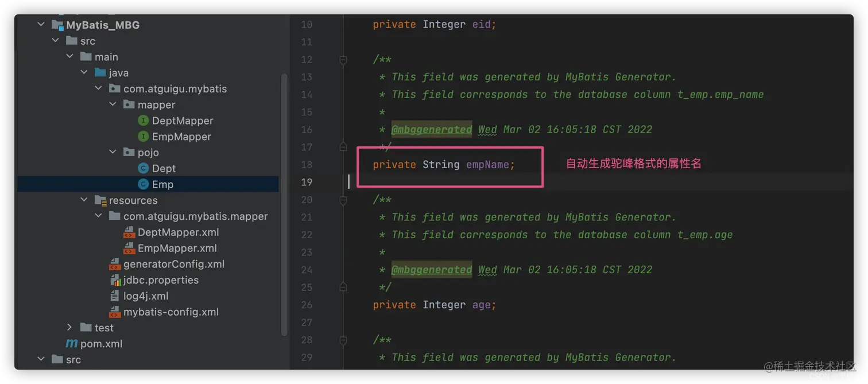This screenshot has width=868, height=384.
Task: Open DeptMapper.xml from tree
Action: point(178,232)
